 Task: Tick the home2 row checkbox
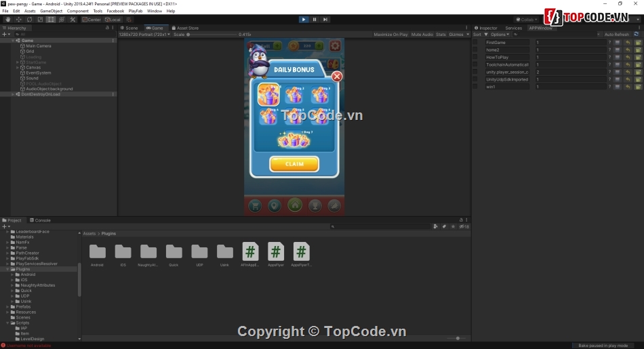[x=475, y=49]
